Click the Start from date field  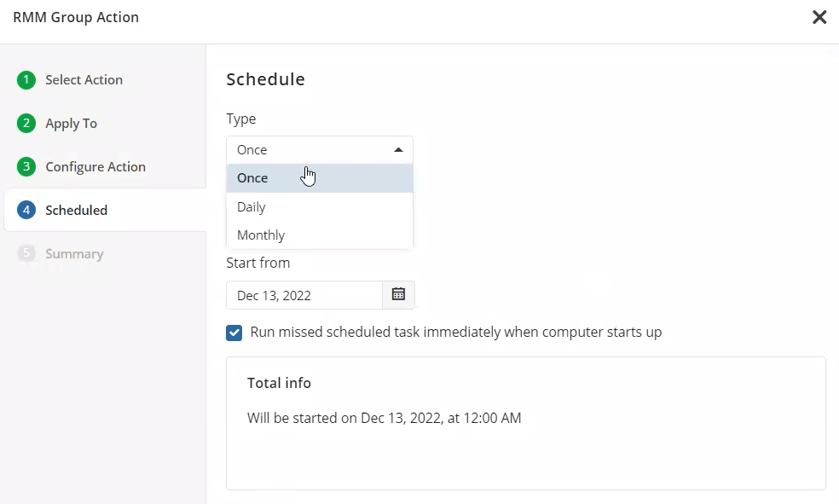pyautogui.click(x=304, y=295)
